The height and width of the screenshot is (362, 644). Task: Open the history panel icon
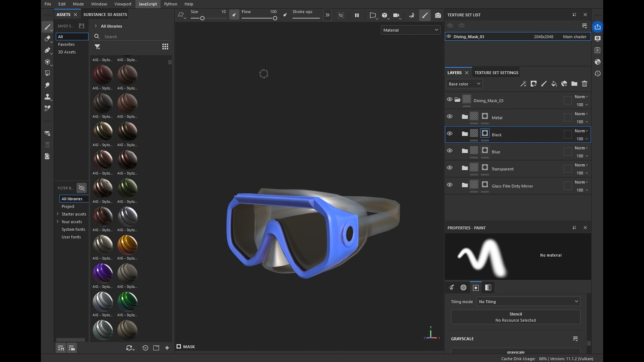[x=597, y=73]
